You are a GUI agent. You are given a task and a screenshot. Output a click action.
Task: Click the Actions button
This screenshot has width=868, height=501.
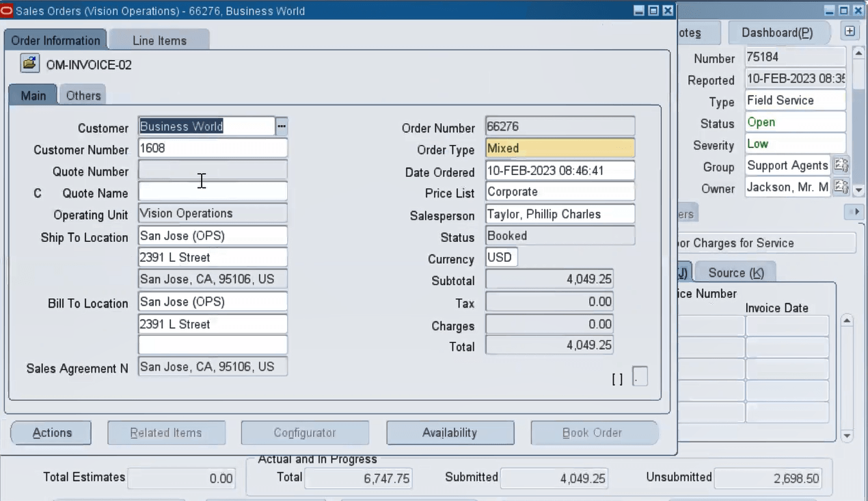(x=52, y=433)
